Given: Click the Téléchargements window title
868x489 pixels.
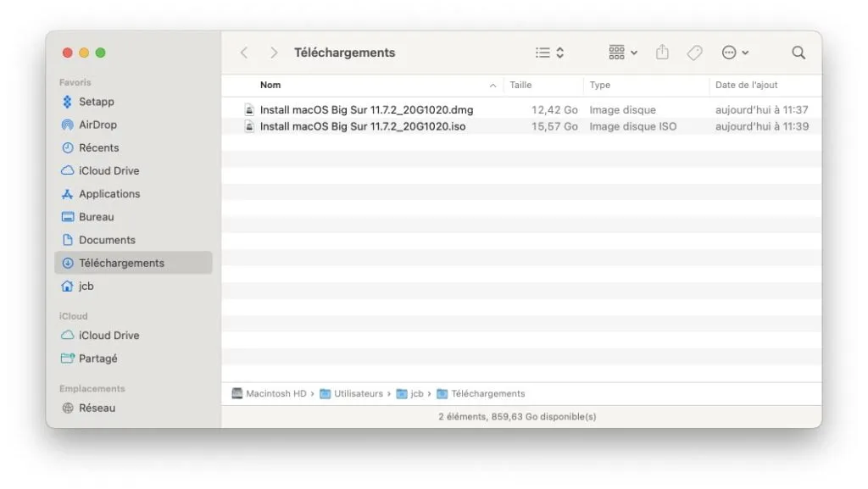Looking at the screenshot, I should (344, 53).
